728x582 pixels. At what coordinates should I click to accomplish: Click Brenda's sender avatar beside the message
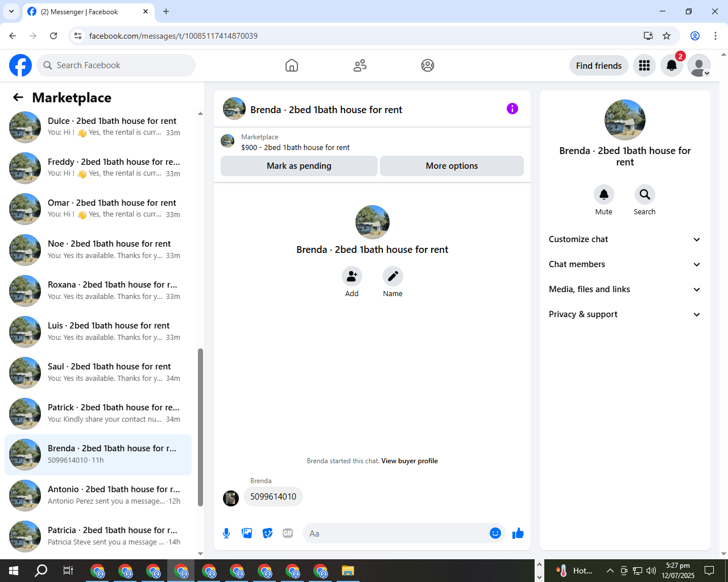[231, 498]
